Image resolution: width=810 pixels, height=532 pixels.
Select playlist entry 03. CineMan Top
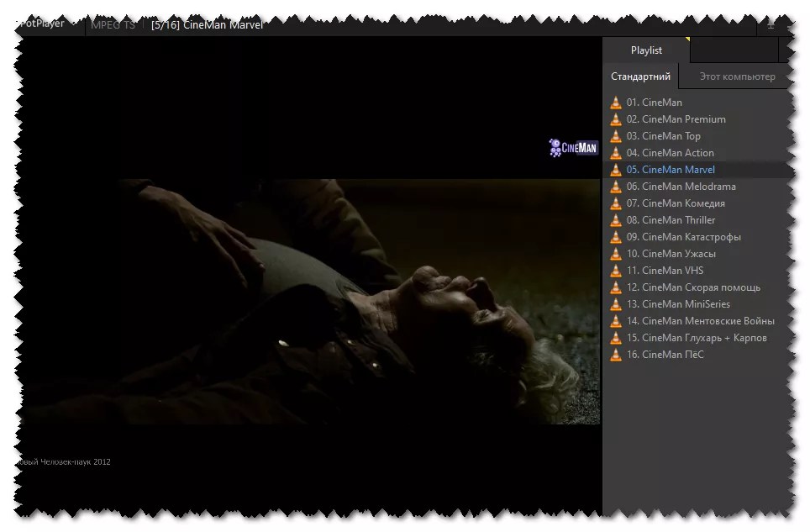[x=698, y=136]
